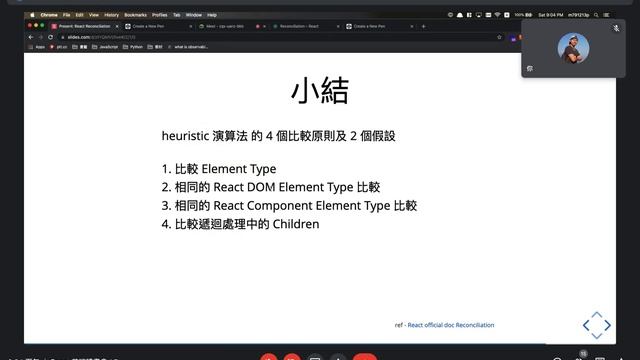Click the line about React DOM Element Type
Screen dimensions: 640x360
271,187
